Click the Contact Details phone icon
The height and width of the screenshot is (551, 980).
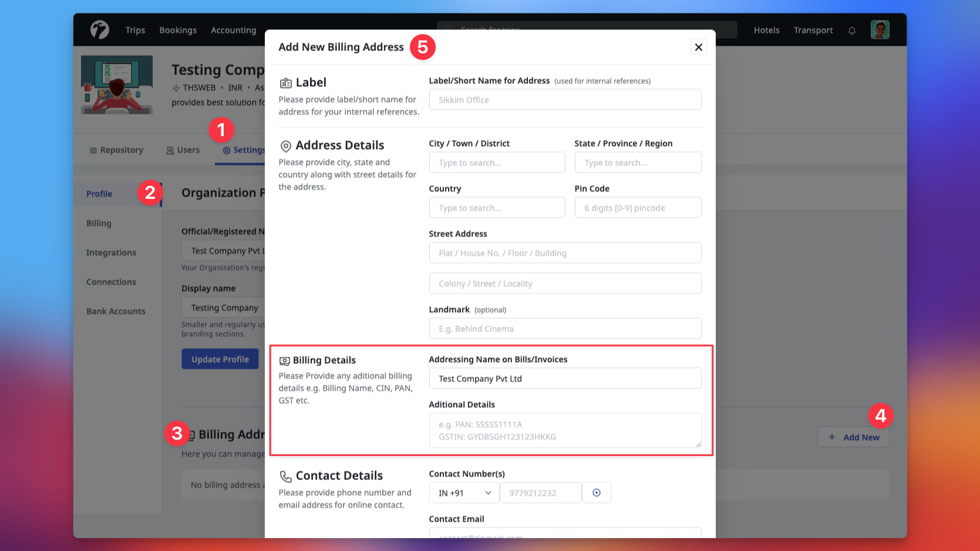286,475
